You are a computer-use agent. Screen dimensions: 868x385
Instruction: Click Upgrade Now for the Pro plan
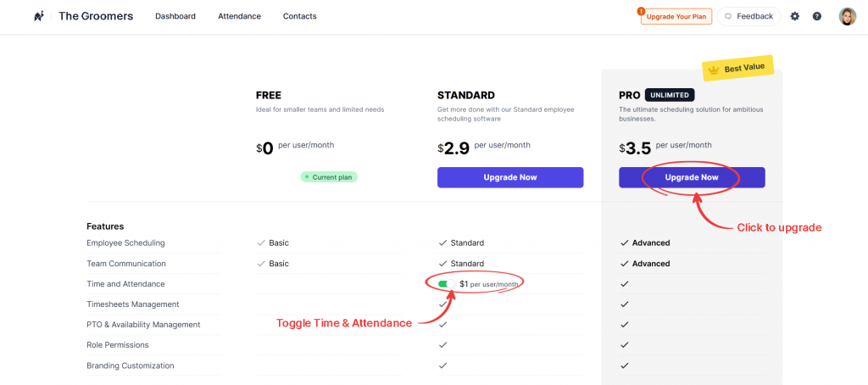692,177
